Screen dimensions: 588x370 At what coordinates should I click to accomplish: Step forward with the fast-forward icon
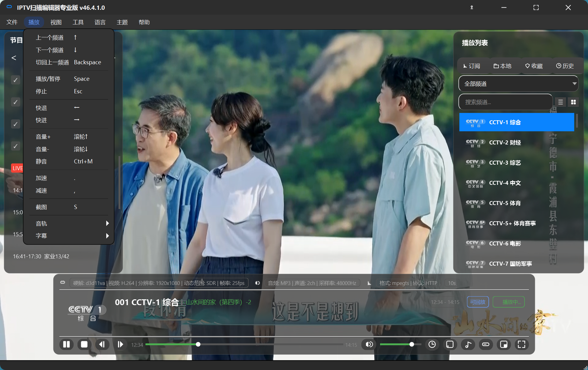pos(120,345)
